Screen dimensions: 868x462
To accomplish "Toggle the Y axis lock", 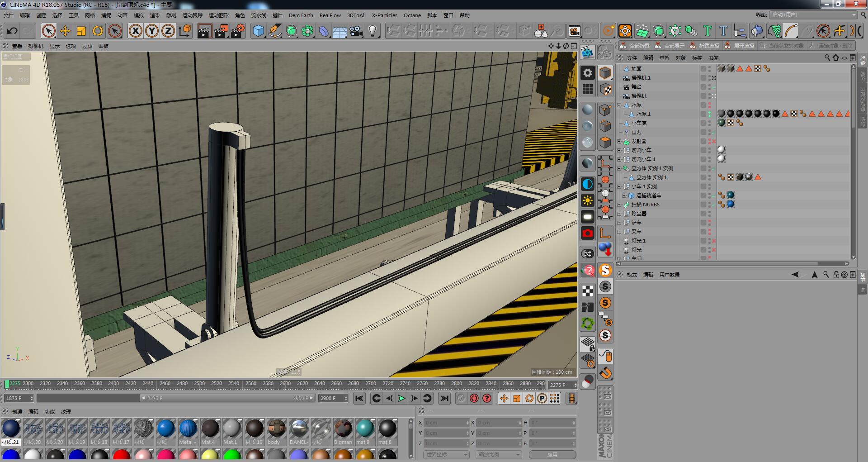I will tap(152, 31).
